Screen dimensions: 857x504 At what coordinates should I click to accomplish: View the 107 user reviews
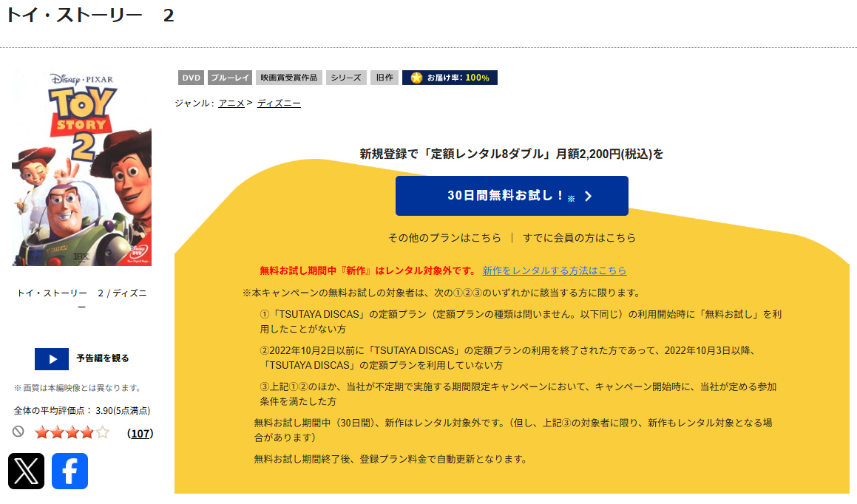pyautogui.click(x=141, y=434)
